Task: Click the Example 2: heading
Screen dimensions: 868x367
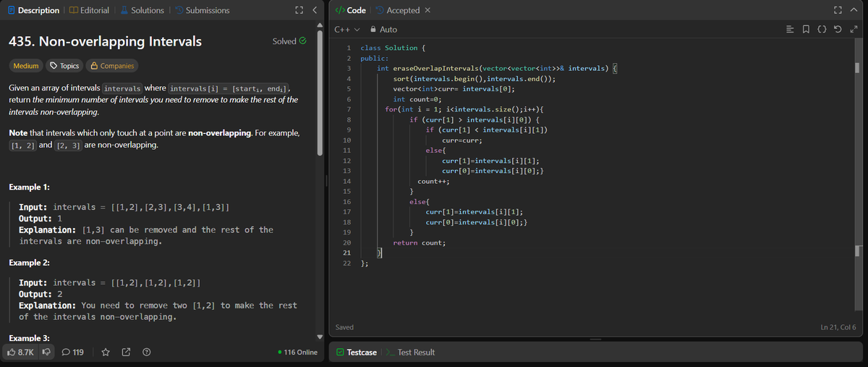Action: click(29, 262)
